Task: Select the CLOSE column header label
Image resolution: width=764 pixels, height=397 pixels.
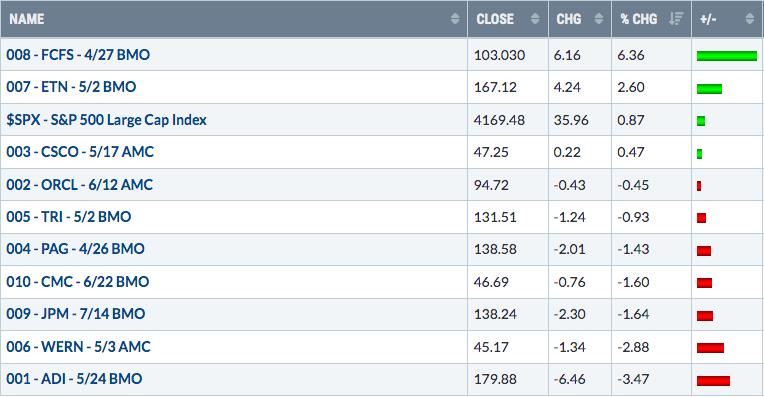Action: click(495, 19)
